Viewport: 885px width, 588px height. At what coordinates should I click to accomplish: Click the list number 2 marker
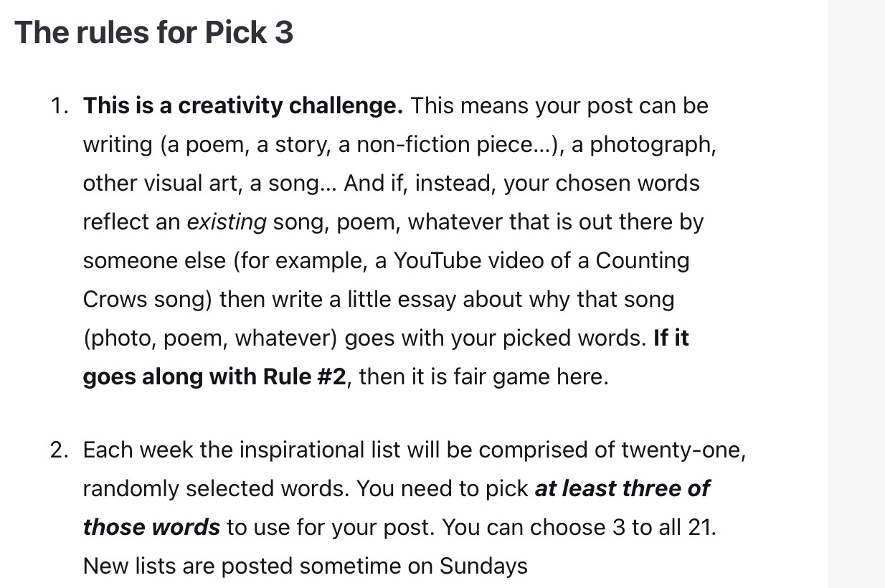[59, 450]
